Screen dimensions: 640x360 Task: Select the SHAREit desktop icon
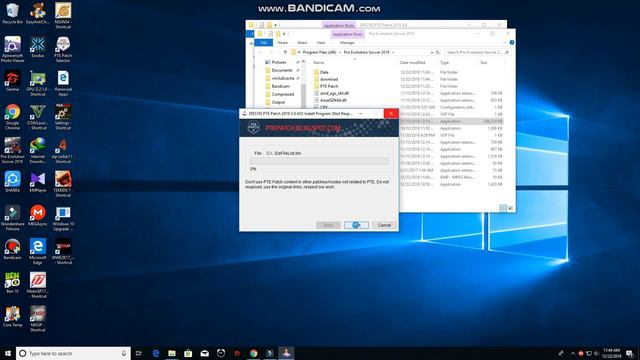[x=12, y=182]
